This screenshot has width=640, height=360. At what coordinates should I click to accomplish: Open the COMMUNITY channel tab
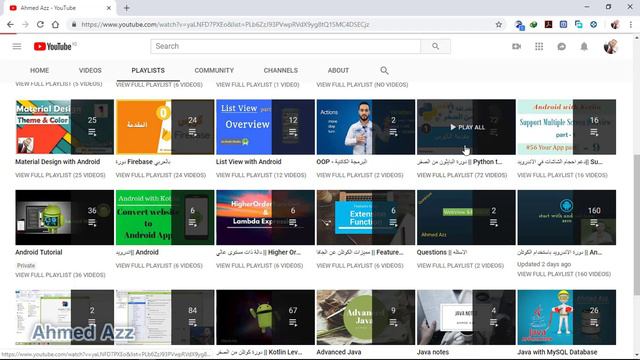214,70
